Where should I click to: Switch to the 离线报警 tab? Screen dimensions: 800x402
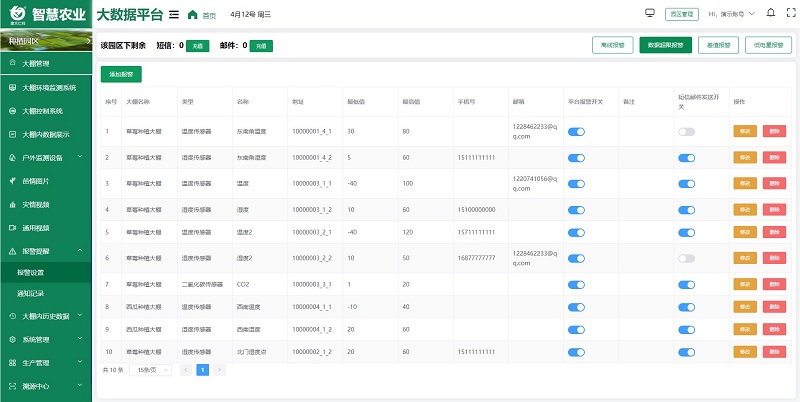tap(613, 45)
